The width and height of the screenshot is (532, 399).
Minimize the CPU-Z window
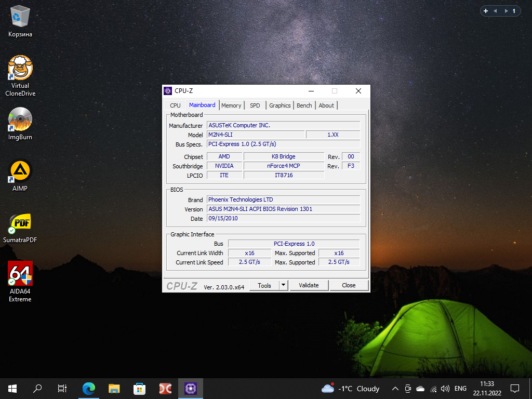pos(311,91)
